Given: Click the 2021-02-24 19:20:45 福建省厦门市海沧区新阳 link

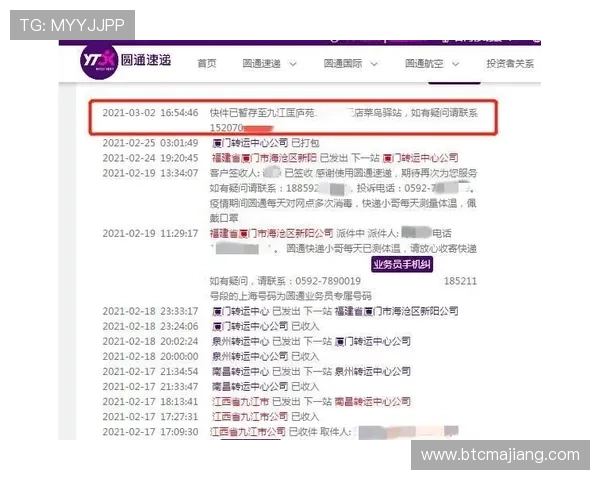Looking at the screenshot, I should pyautogui.click(x=264, y=158).
